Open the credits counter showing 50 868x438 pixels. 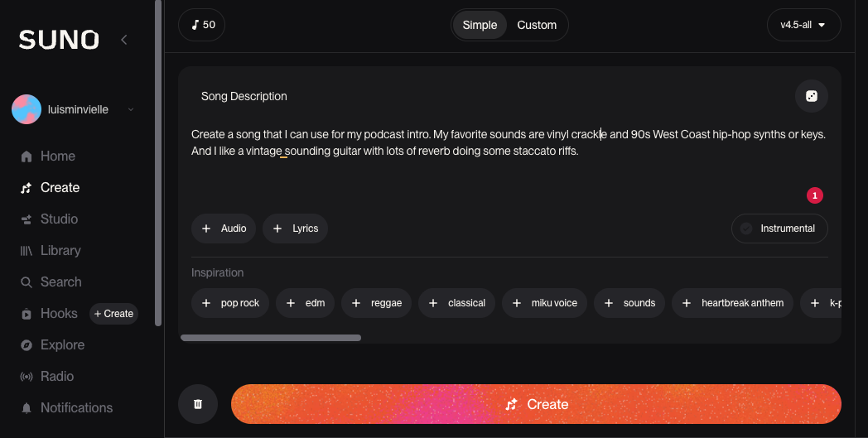(x=202, y=25)
